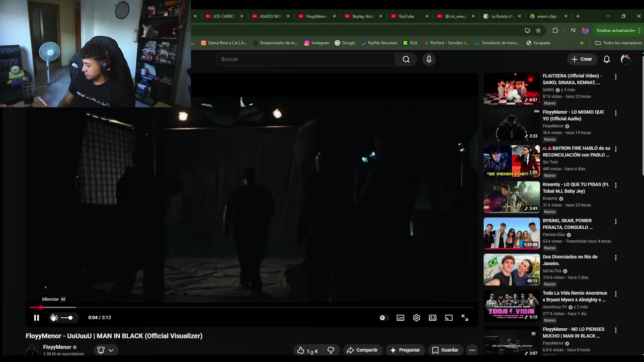
Task: Switch to the @cris_emejc browser tab
Action: [x=456, y=16]
